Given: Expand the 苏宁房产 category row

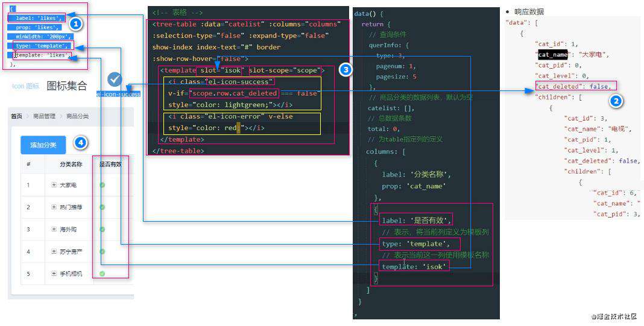Looking at the screenshot, I should point(54,251).
